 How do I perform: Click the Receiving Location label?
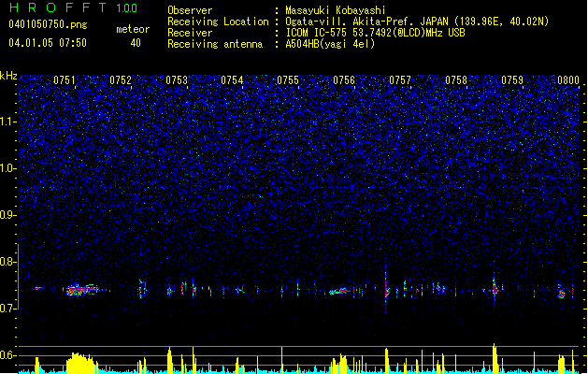coord(218,22)
